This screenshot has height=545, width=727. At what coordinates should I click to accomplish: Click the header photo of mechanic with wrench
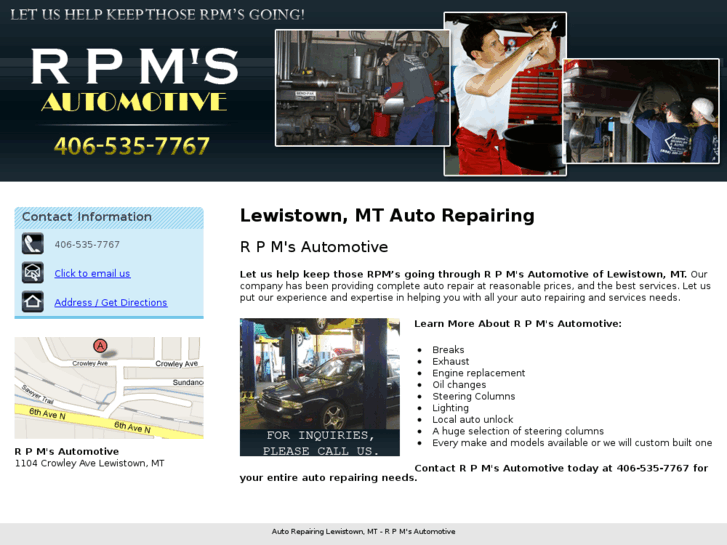(505, 94)
